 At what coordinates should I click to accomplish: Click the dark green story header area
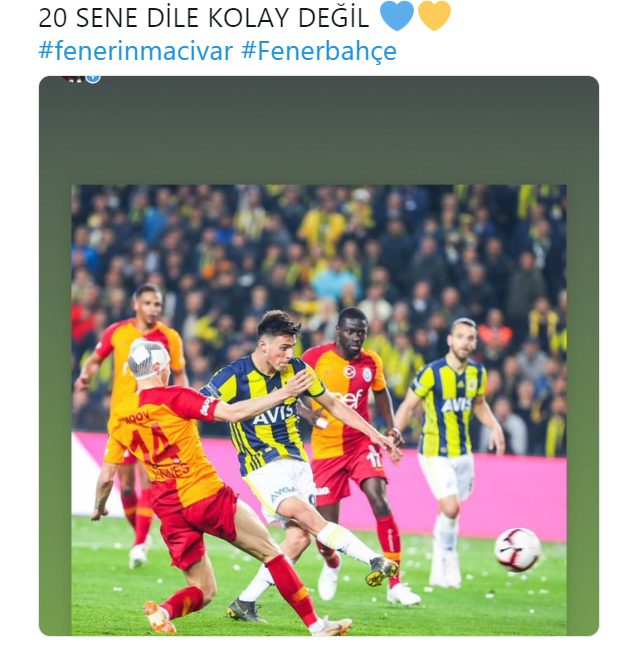point(319,130)
